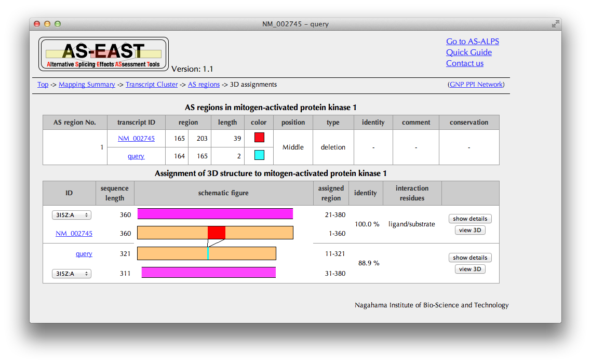The width and height of the screenshot is (591, 364).
Task: Click the fullscreen arrows icon in title bar
Action: tap(555, 24)
